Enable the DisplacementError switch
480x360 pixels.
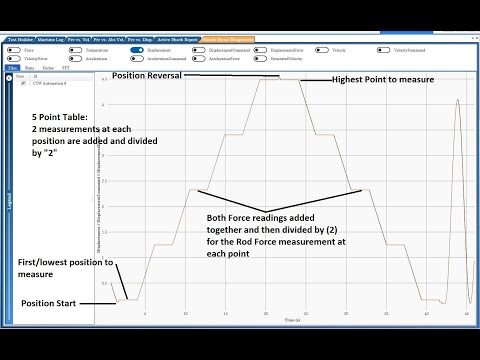[x=260, y=50]
